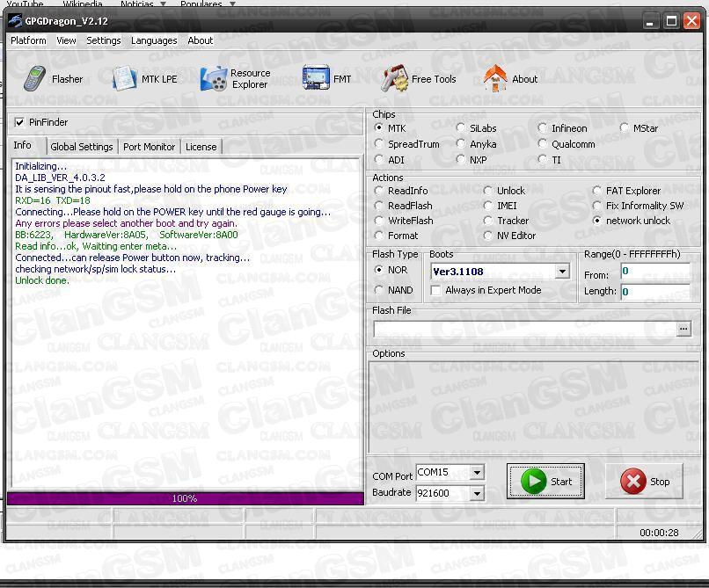Choose the Unlock action

coord(487,191)
